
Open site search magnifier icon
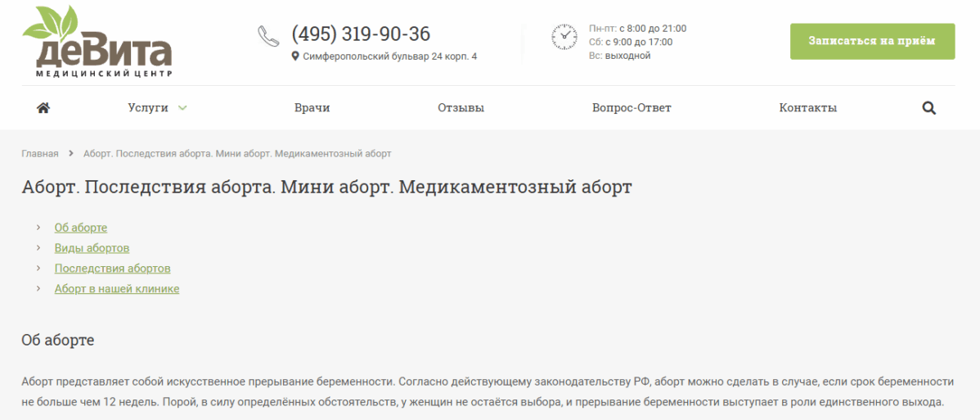point(928,107)
